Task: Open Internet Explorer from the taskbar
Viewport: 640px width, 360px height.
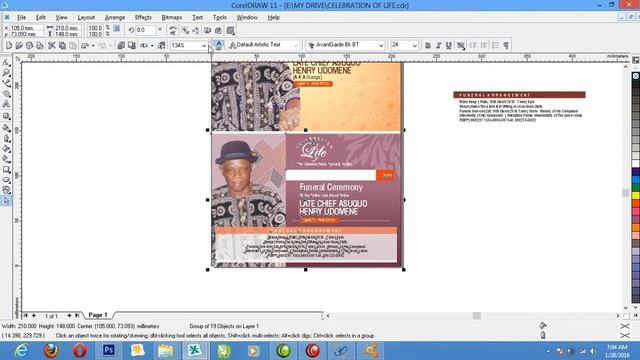Action: tap(21, 351)
